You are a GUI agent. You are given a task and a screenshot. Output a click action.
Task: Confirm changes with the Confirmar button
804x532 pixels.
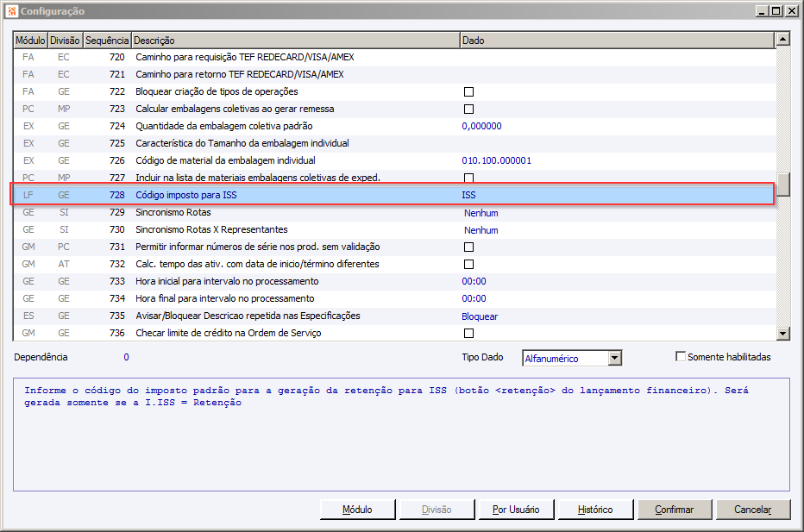point(675,510)
